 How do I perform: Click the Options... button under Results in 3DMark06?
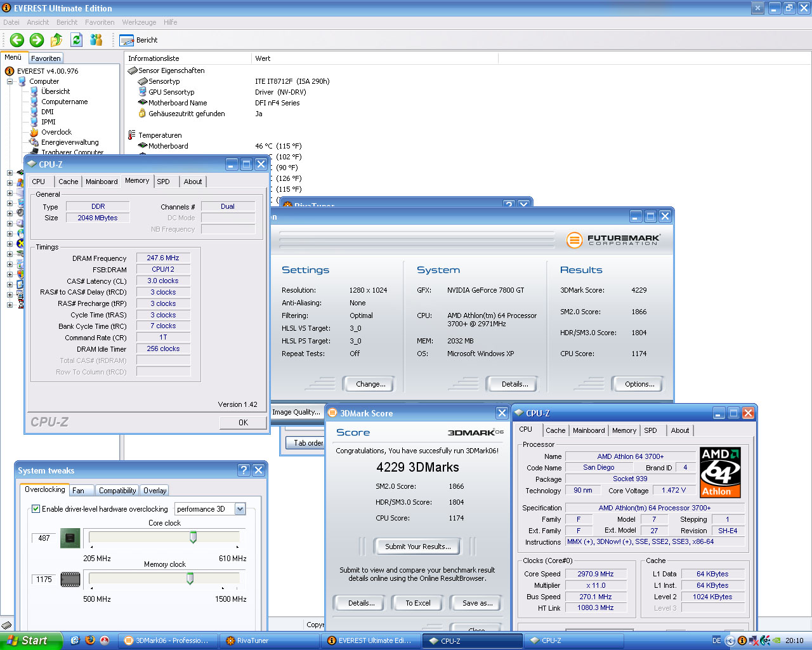[x=639, y=384]
